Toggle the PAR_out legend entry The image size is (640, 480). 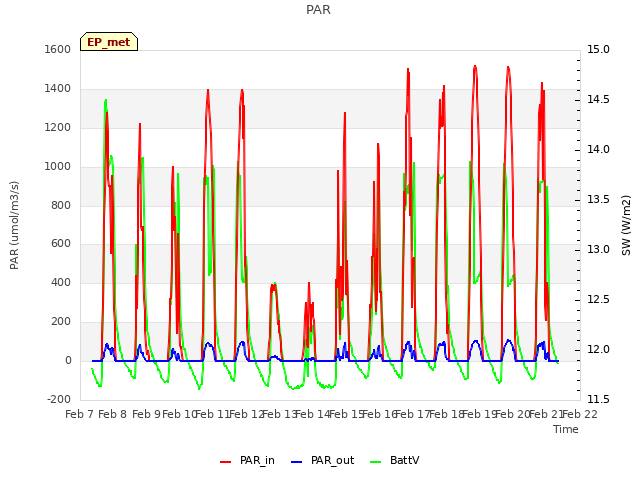tap(322, 460)
